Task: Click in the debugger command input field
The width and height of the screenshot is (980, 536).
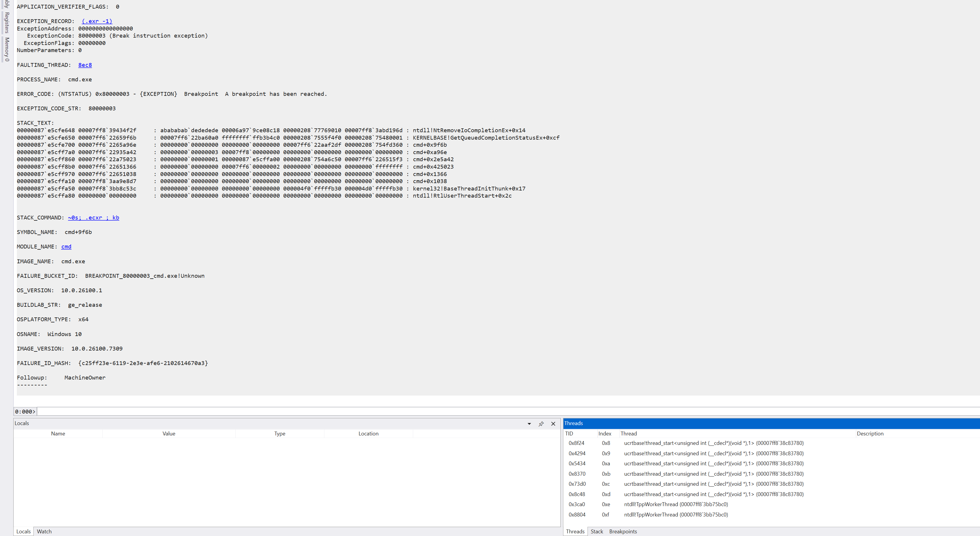Action: tap(494, 411)
